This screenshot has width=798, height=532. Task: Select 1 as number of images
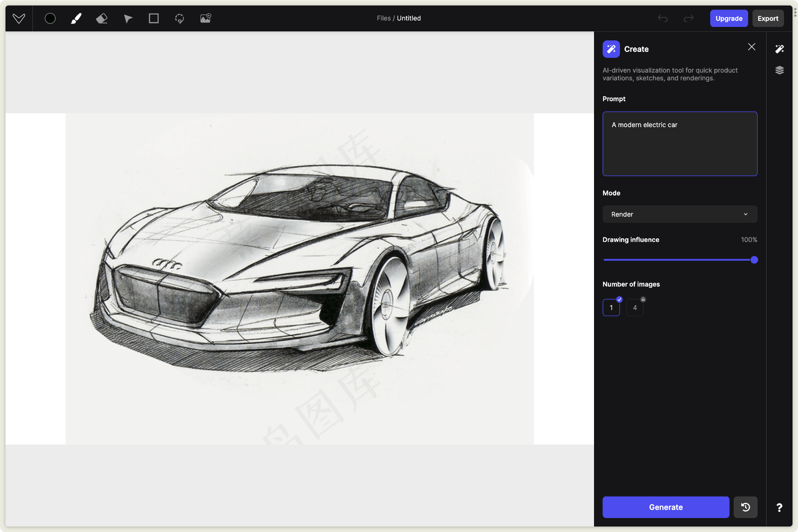tap(611, 308)
